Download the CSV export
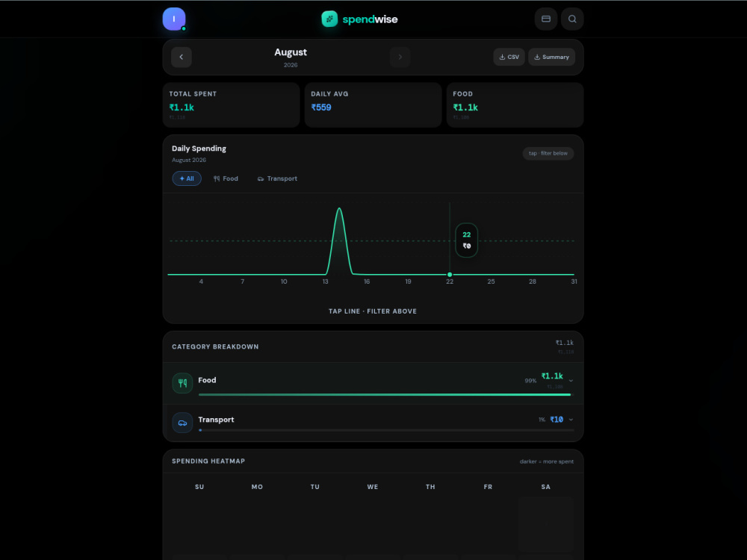The image size is (747, 560). (x=509, y=57)
